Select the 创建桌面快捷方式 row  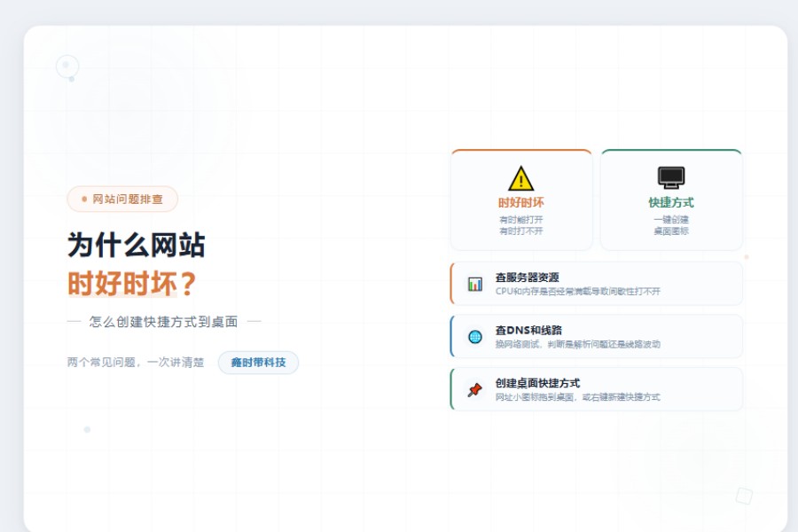(596, 389)
